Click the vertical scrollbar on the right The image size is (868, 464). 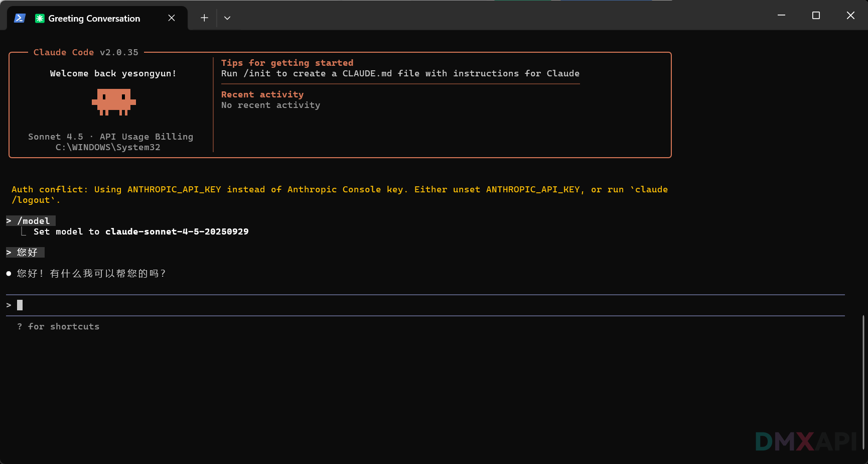(x=863, y=382)
